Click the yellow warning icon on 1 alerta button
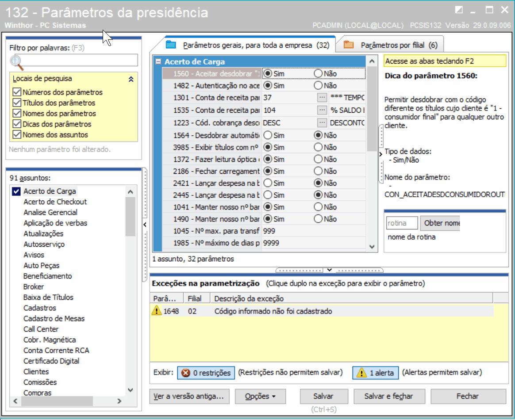The height and width of the screenshot is (420, 515). coord(361,373)
